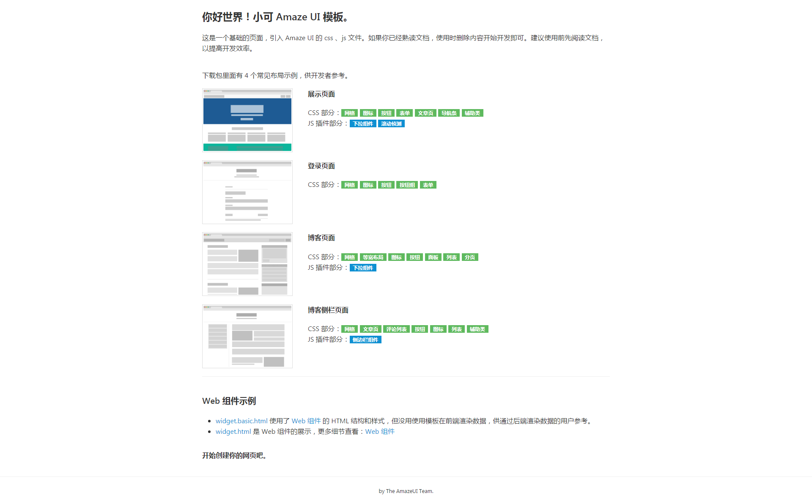
Task: Click the 分页 badge
Action: tap(470, 257)
